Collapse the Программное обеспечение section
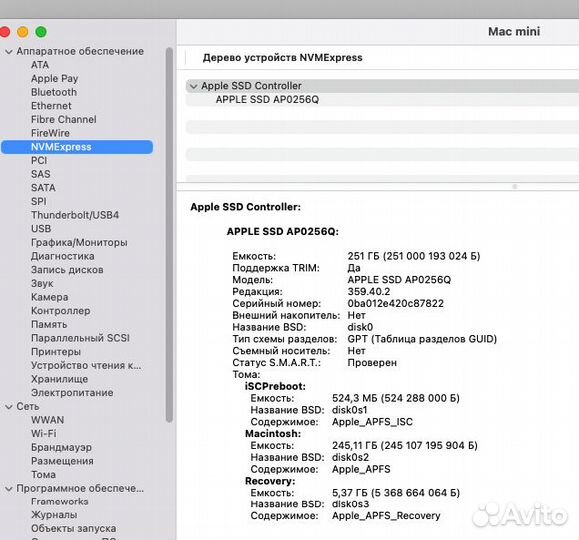The height and width of the screenshot is (540, 579). pyautogui.click(x=9, y=489)
